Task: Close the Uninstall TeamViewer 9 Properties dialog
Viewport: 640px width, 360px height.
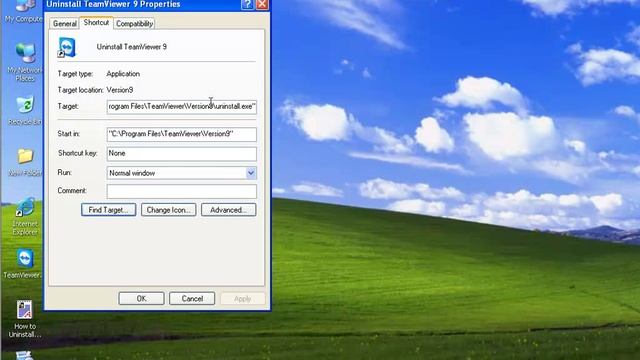Action: pyautogui.click(x=262, y=4)
